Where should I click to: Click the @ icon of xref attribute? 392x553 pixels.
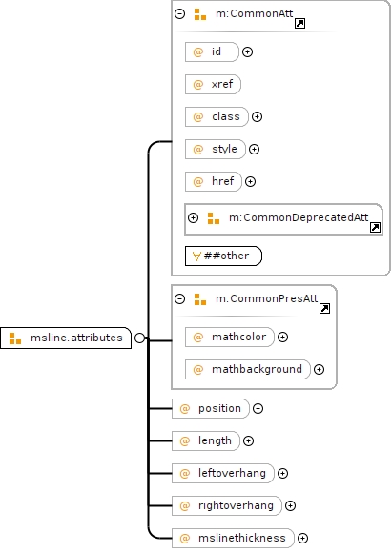point(198,85)
